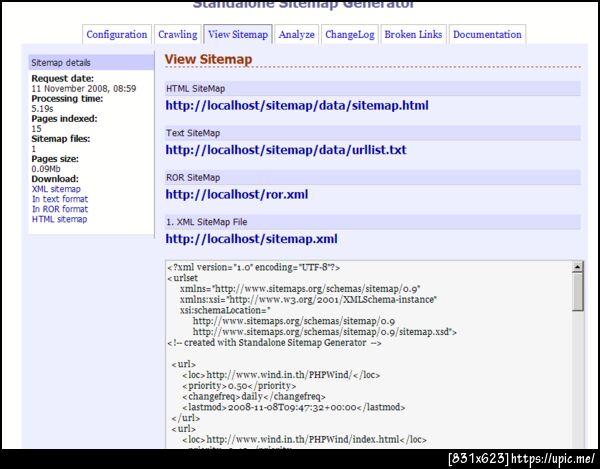Click the 'HTML SiteMap' section label

point(196,89)
